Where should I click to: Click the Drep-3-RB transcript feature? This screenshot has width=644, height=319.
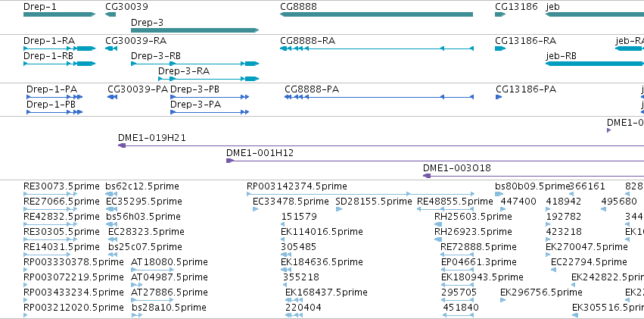click(x=194, y=64)
